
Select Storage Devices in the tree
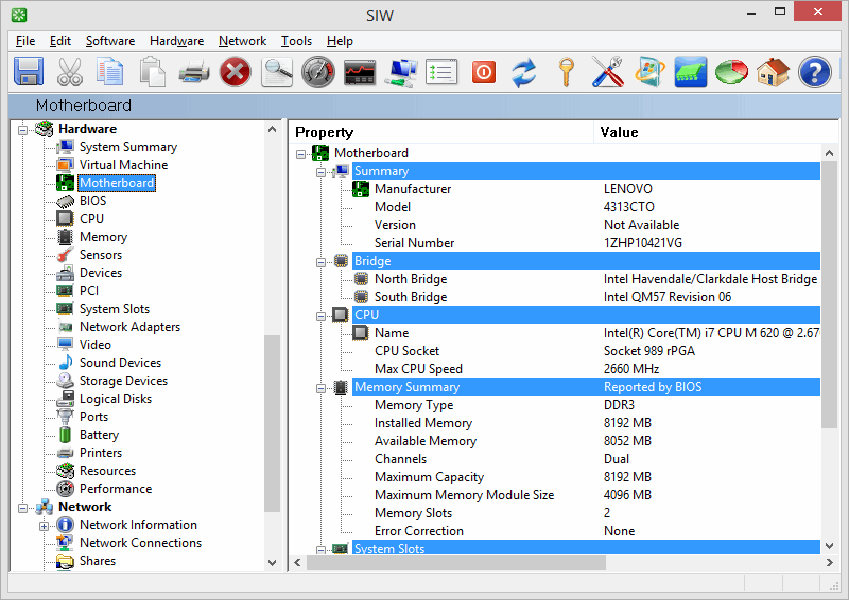[x=124, y=380]
